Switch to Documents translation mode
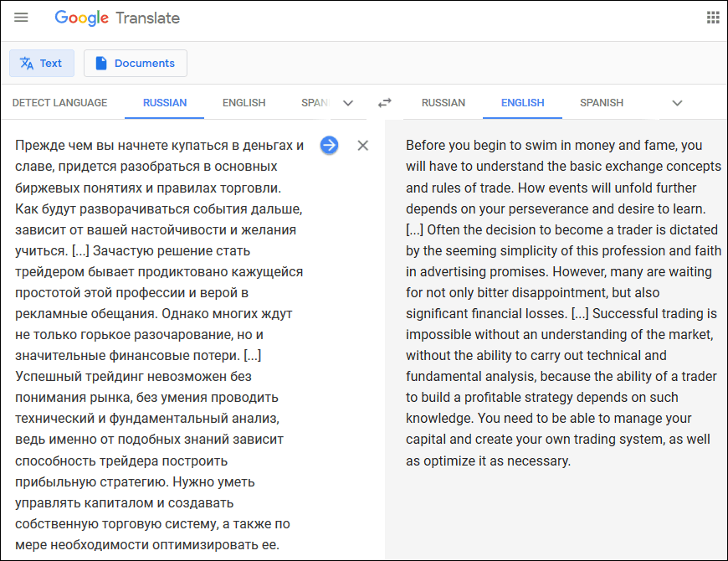The width and height of the screenshot is (728, 561). [136, 63]
